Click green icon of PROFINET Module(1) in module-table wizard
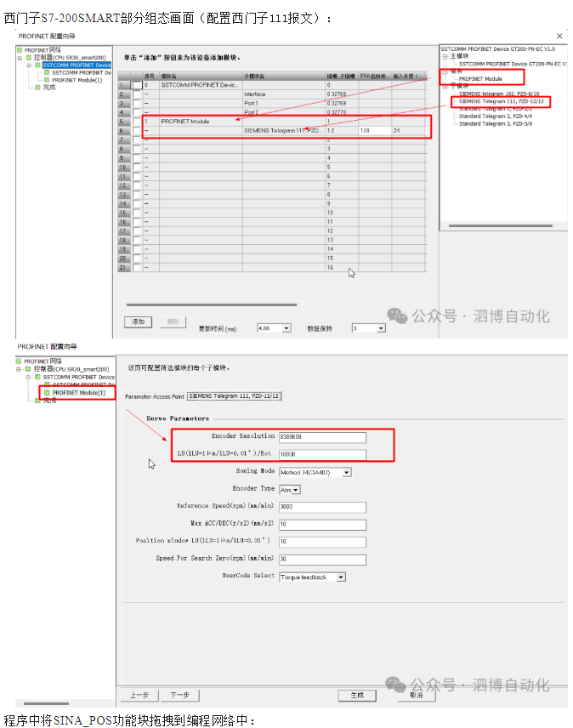573x728 pixels. point(47,80)
